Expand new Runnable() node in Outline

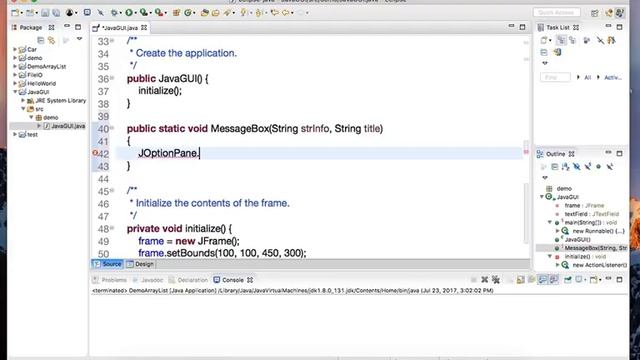tap(558, 231)
